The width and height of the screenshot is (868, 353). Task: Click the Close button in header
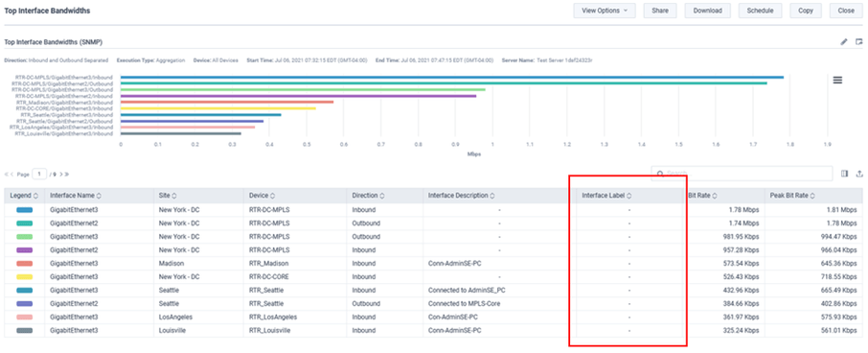(846, 11)
